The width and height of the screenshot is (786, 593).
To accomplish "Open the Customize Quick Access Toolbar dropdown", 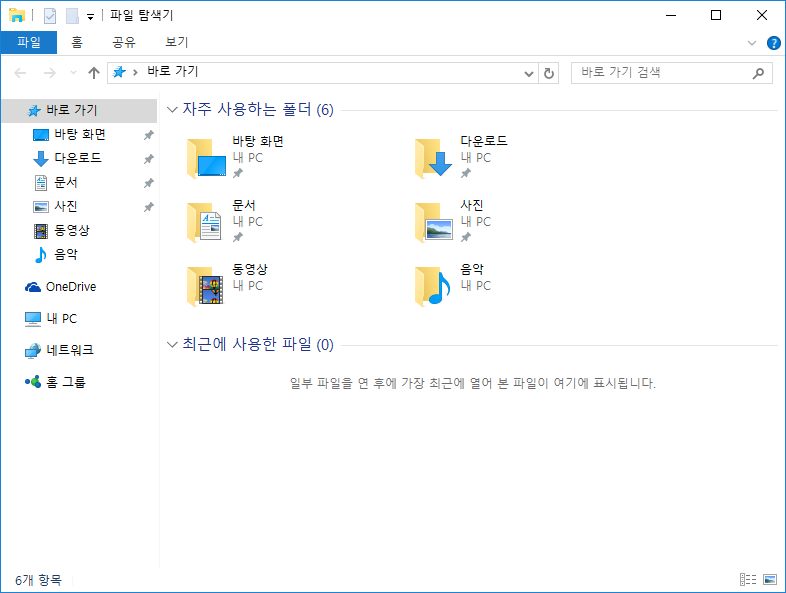I will pos(90,17).
